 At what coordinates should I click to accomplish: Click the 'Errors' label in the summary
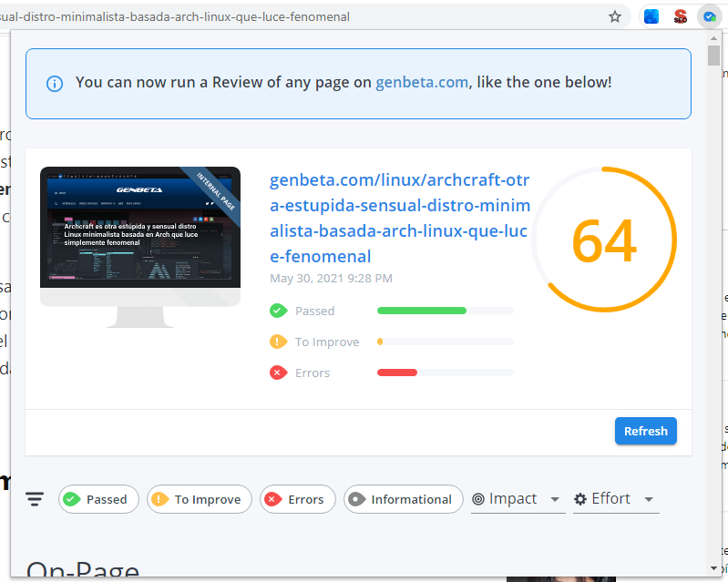(x=313, y=373)
